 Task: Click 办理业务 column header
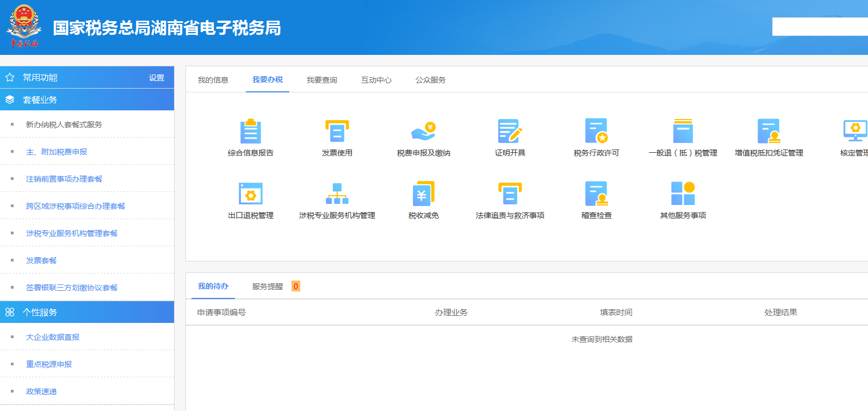[x=451, y=313]
